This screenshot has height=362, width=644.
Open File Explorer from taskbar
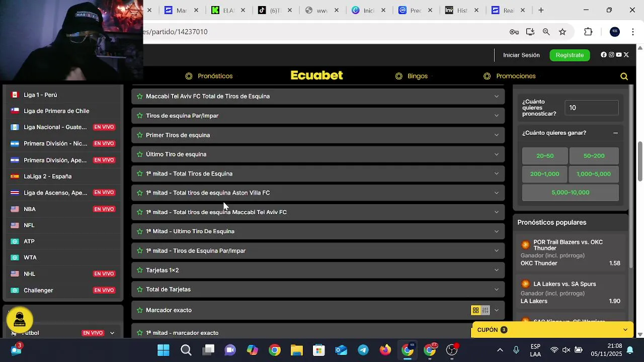297,350
